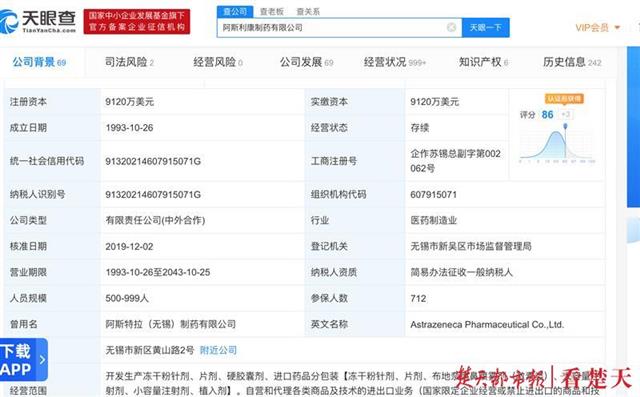
Task: Open the 司法风险 tab
Action: 129,62
